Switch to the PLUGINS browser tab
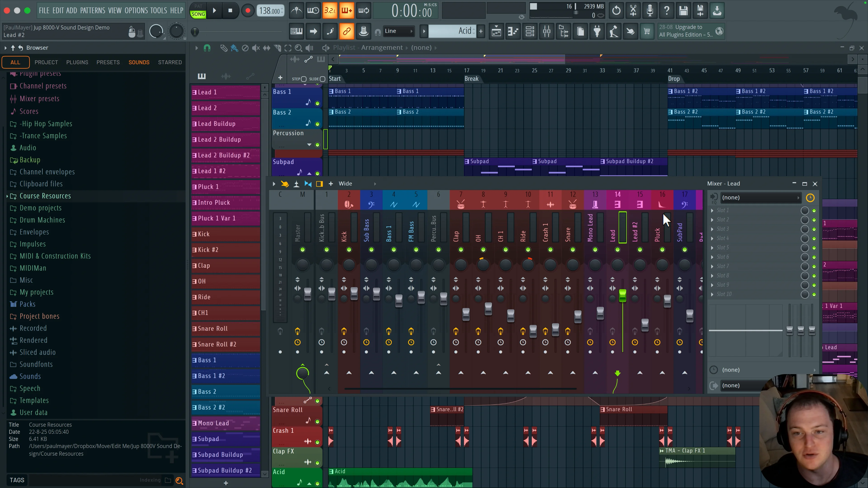 (77, 62)
